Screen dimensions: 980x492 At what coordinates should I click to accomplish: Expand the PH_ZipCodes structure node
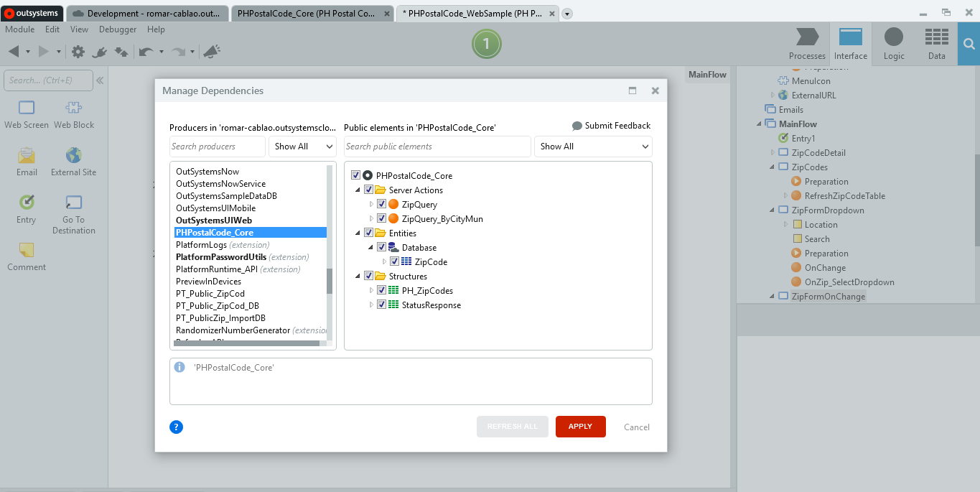(371, 291)
